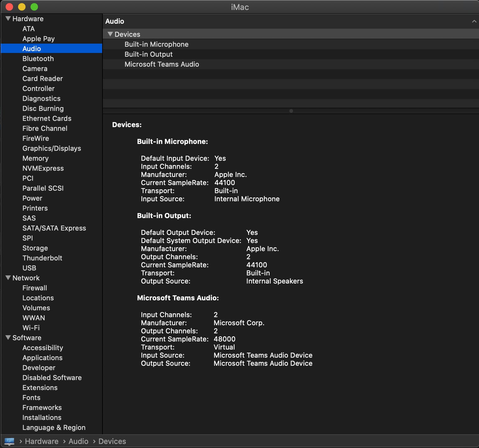Open Wi-Fi under Network
The width and height of the screenshot is (479, 448).
(x=31, y=328)
